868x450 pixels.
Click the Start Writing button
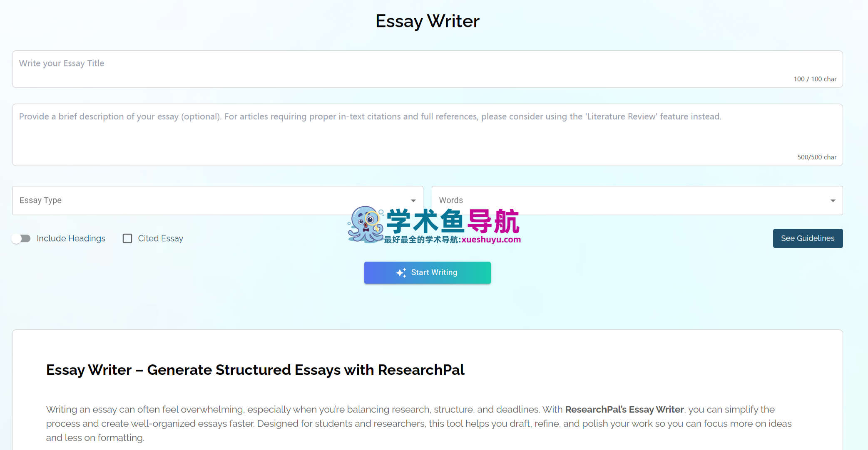(x=427, y=272)
